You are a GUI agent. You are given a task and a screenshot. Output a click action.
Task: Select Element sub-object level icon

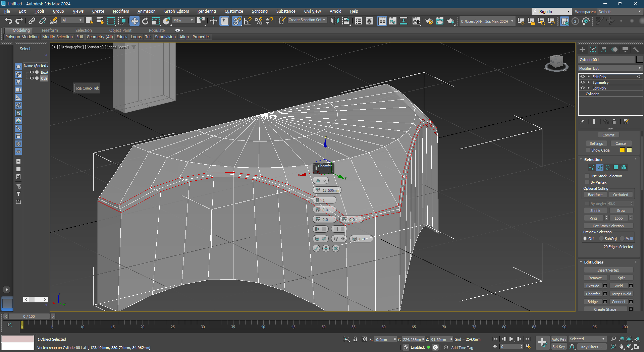pyautogui.click(x=624, y=167)
